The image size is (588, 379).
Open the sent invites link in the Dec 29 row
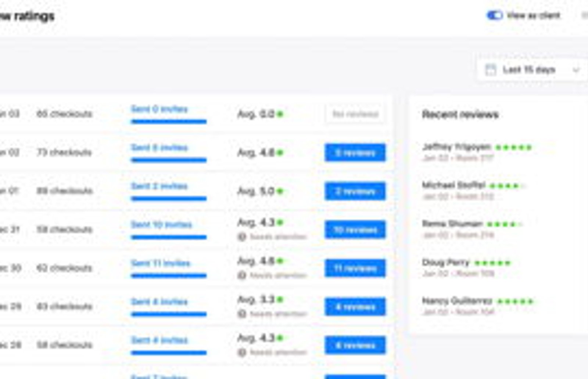[x=159, y=302]
